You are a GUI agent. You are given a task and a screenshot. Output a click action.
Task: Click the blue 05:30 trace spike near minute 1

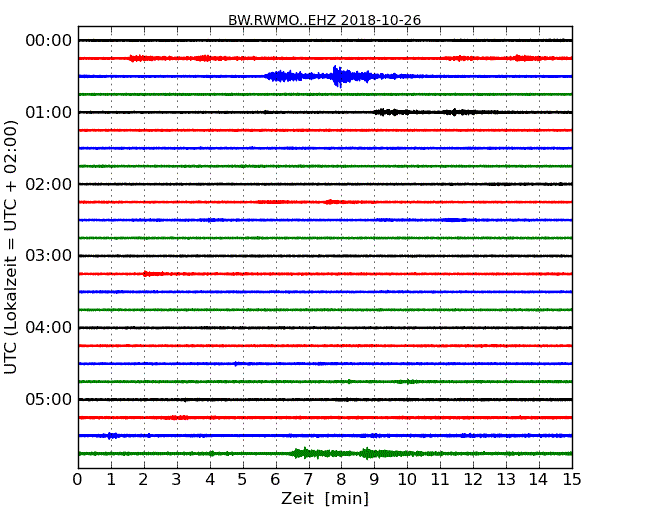pyautogui.click(x=111, y=435)
